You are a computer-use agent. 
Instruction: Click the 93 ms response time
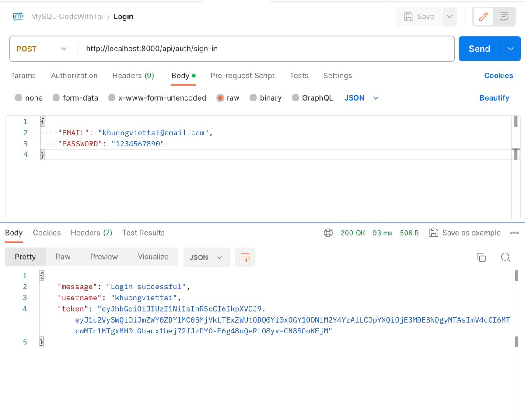382,233
